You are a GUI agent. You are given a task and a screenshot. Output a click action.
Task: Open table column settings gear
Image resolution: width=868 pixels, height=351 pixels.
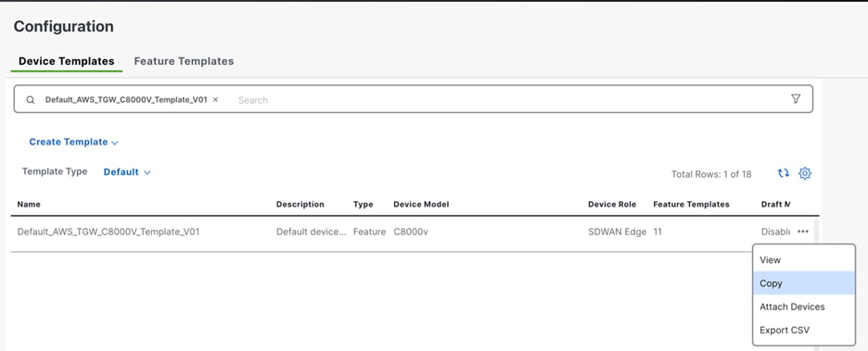(x=804, y=173)
